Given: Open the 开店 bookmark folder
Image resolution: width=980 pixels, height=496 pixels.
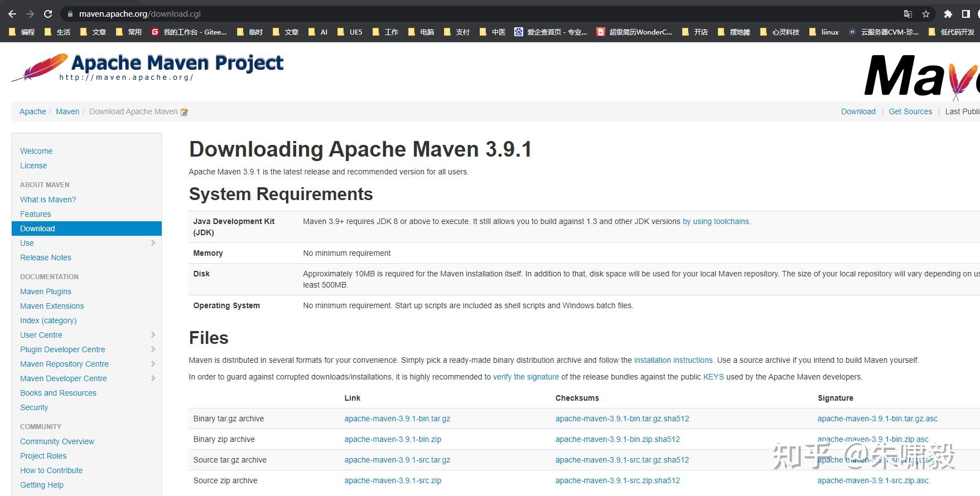Looking at the screenshot, I should click(695, 32).
